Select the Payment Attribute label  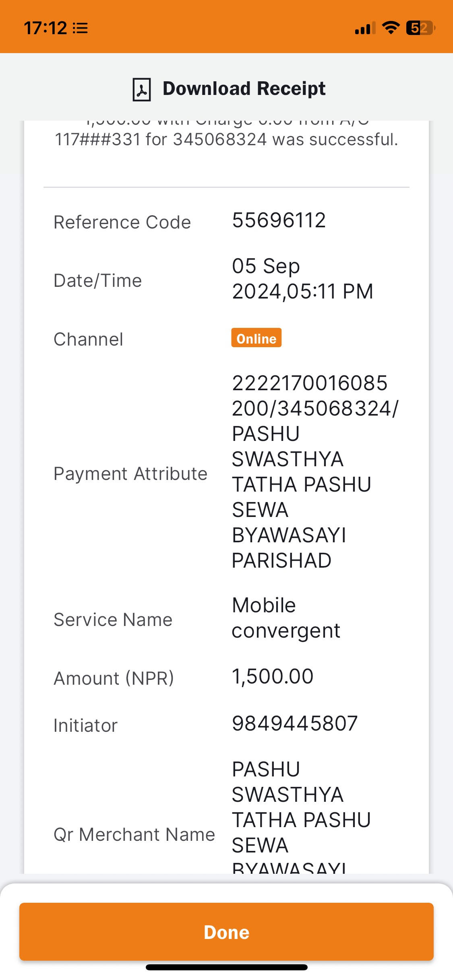(130, 474)
